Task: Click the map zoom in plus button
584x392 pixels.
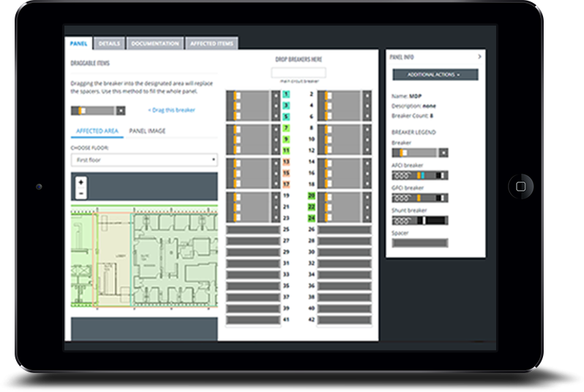Action: pos(81,184)
